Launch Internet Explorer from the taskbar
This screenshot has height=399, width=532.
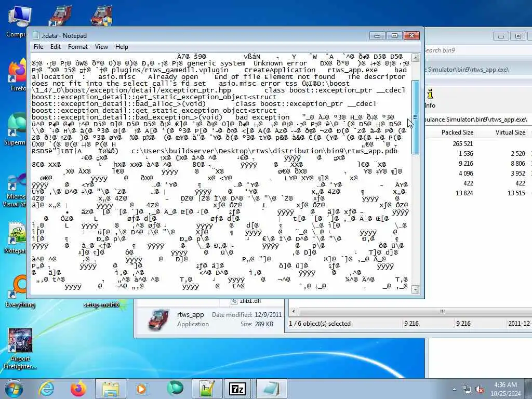pyautogui.click(x=46, y=389)
